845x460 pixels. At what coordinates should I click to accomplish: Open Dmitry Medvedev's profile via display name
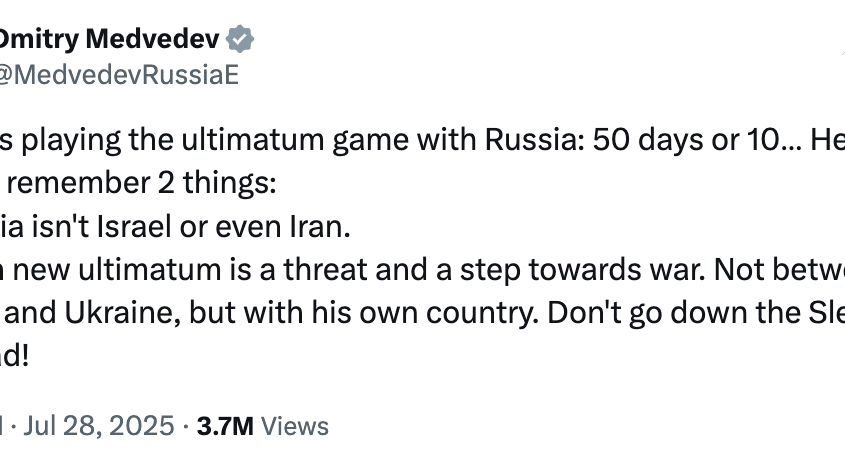(109, 39)
